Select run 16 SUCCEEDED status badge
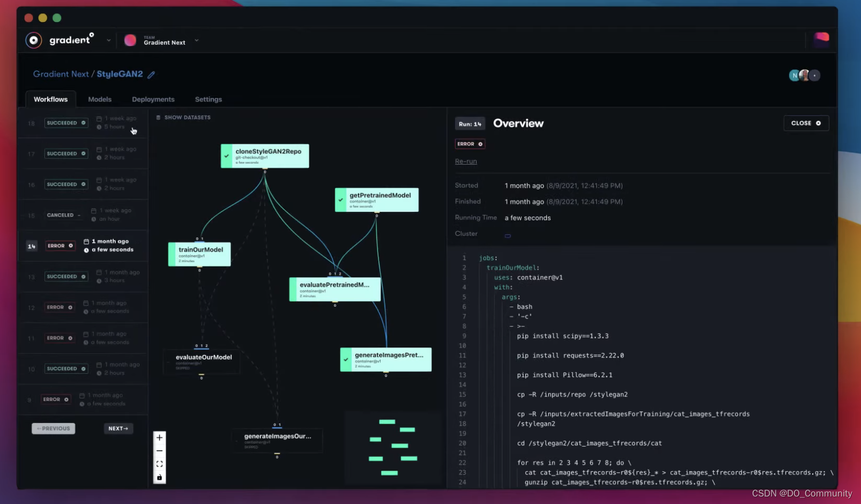 66,184
